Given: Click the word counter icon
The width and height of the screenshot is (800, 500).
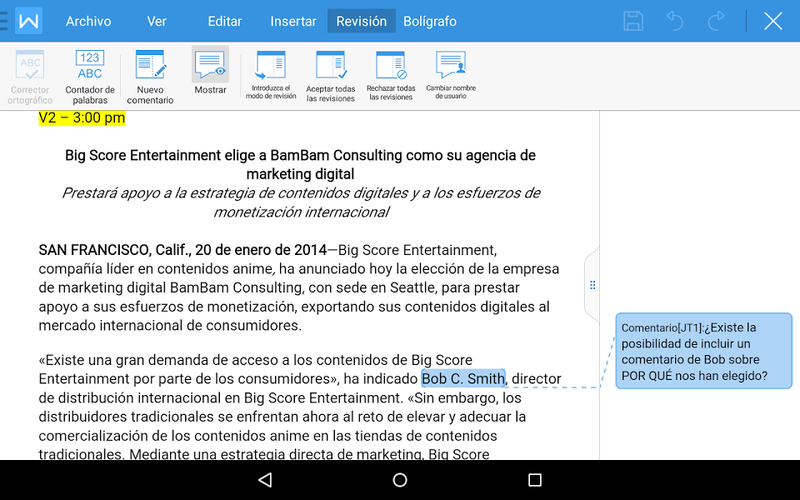Looking at the screenshot, I should [90, 76].
